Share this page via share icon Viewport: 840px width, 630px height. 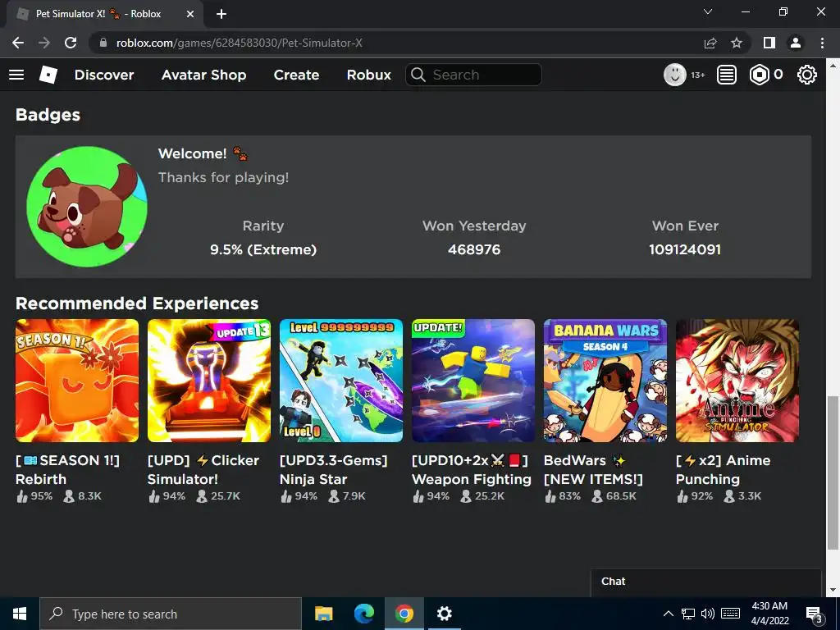coord(710,43)
